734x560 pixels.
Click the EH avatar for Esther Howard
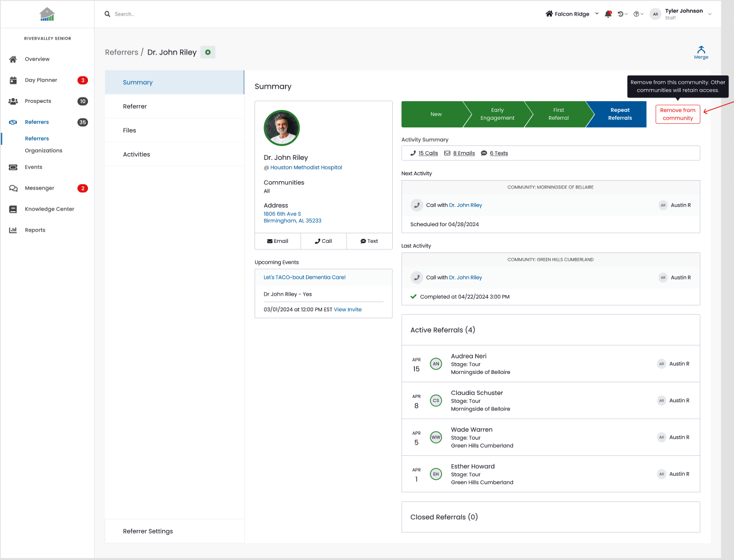pos(436,474)
